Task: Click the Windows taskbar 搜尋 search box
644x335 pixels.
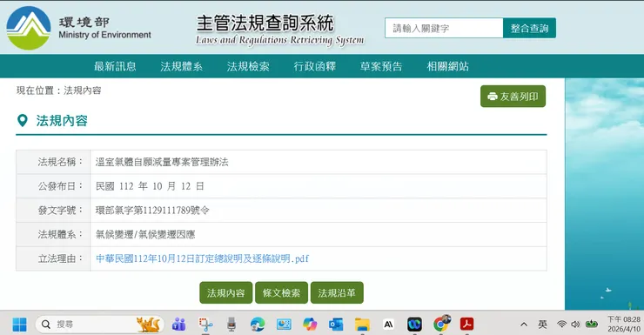Action: pyautogui.click(x=100, y=325)
